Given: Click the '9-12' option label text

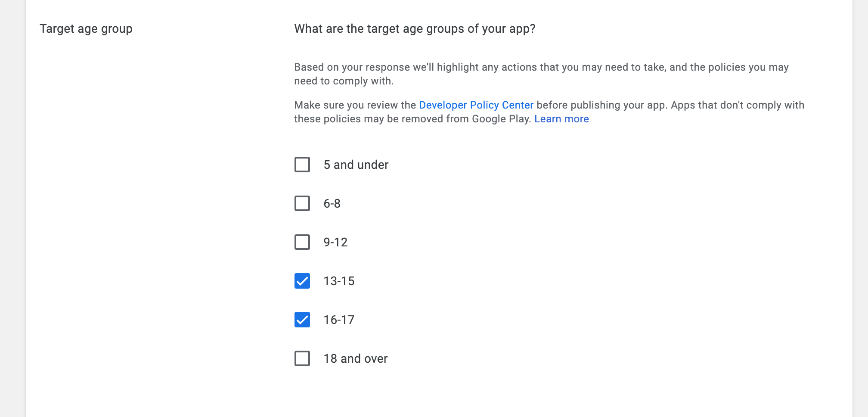Looking at the screenshot, I should pyautogui.click(x=335, y=242).
